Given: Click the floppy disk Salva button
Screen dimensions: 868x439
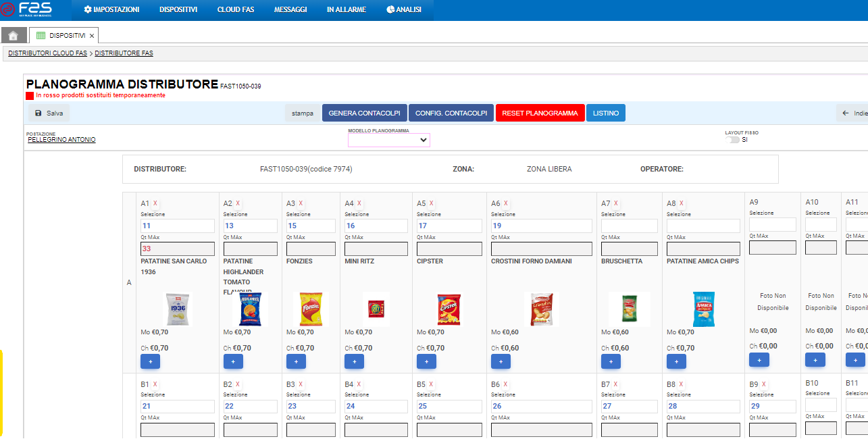Looking at the screenshot, I should [x=49, y=113].
